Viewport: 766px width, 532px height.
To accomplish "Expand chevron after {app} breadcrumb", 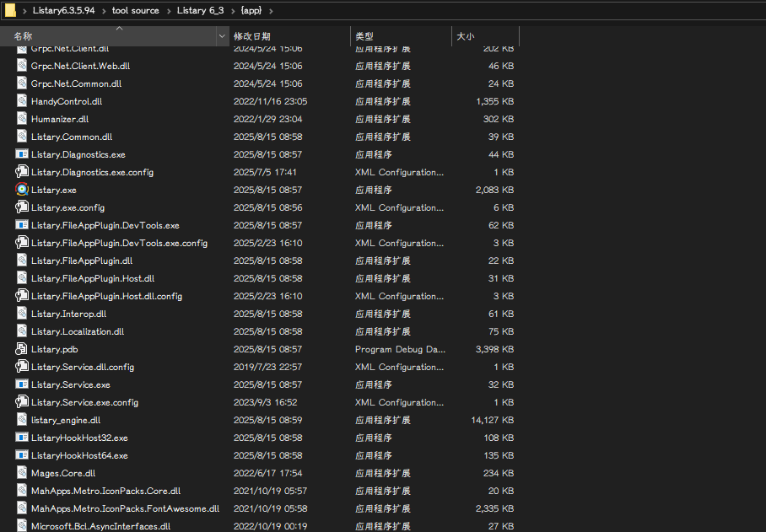I will [x=271, y=11].
